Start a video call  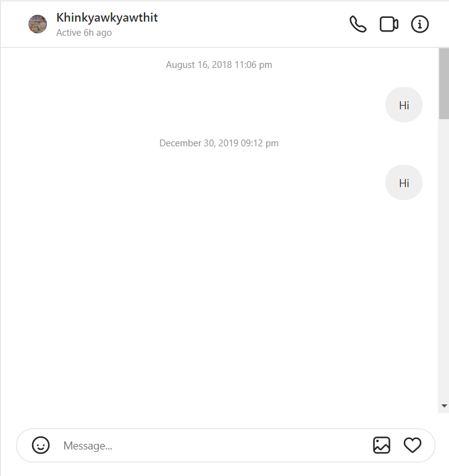388,24
